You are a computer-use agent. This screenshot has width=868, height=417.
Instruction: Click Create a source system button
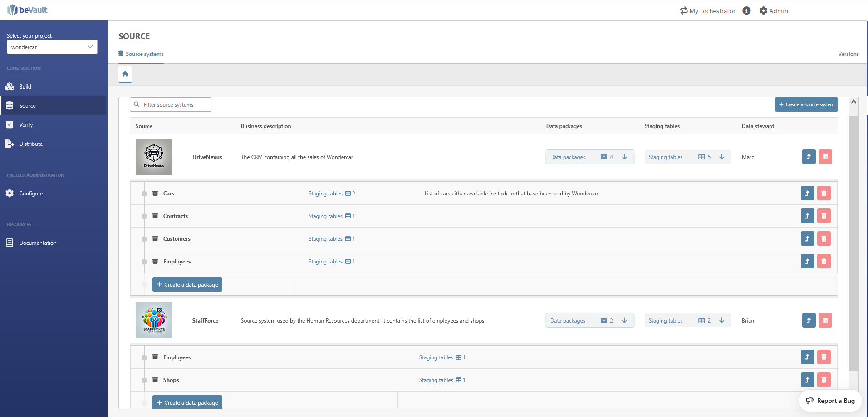[x=806, y=104]
